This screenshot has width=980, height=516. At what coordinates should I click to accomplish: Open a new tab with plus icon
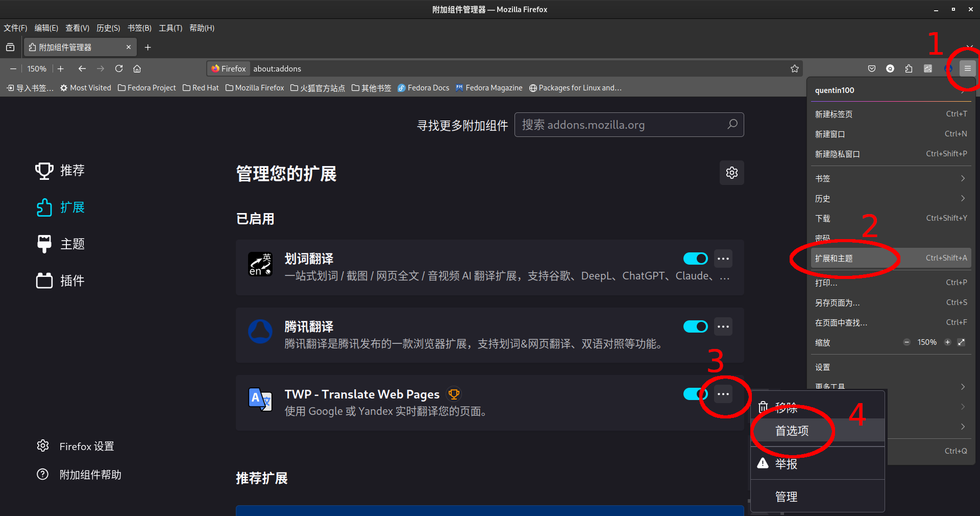point(148,48)
